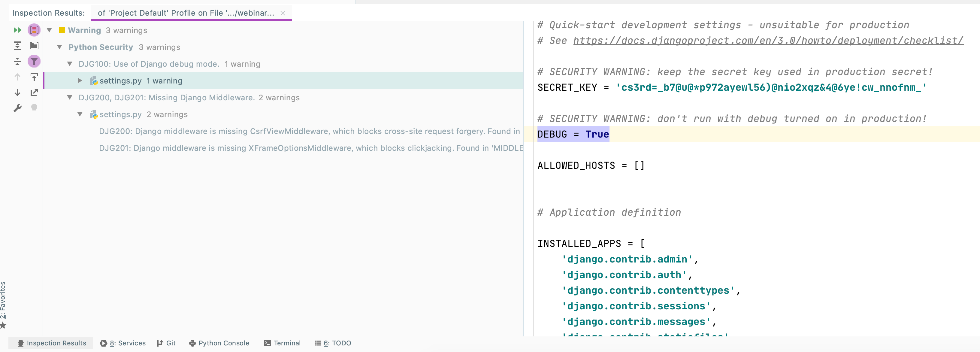Open Terminal tool window

tap(282, 343)
